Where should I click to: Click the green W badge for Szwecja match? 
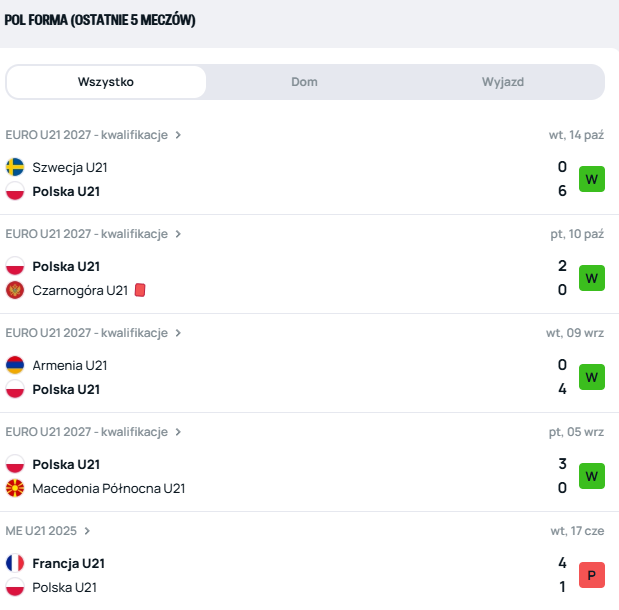click(592, 179)
